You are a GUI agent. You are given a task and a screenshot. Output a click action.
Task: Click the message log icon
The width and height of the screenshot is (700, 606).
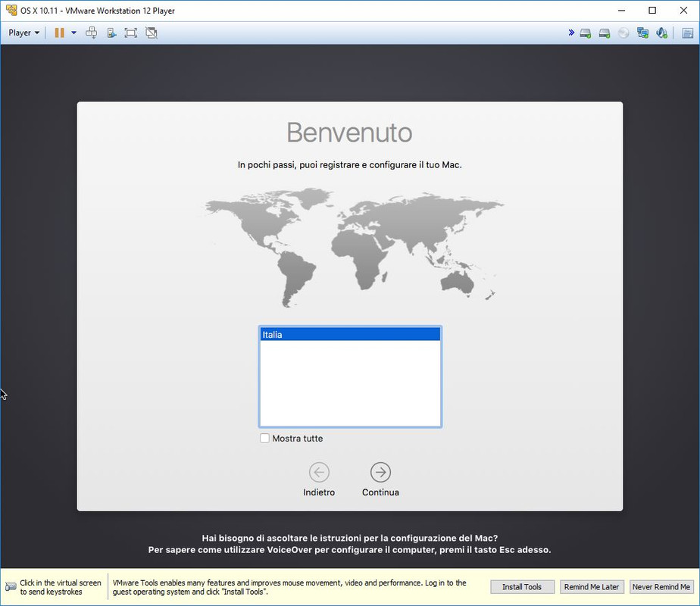click(688, 33)
